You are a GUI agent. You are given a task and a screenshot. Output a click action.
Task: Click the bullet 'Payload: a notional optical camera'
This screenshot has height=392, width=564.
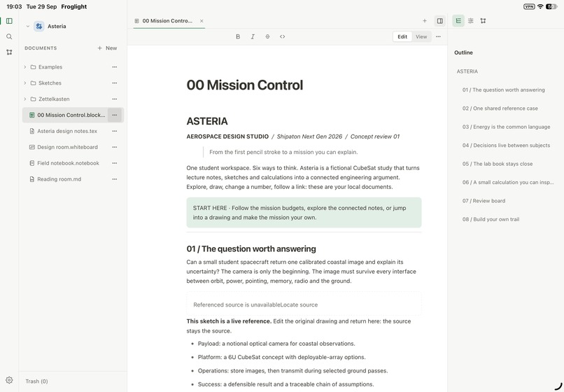point(276,344)
